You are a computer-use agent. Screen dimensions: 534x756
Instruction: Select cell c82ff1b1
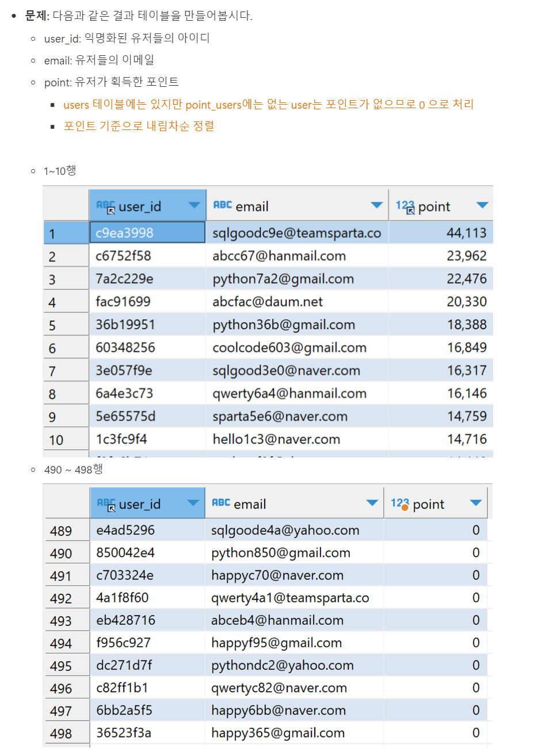click(x=147, y=687)
